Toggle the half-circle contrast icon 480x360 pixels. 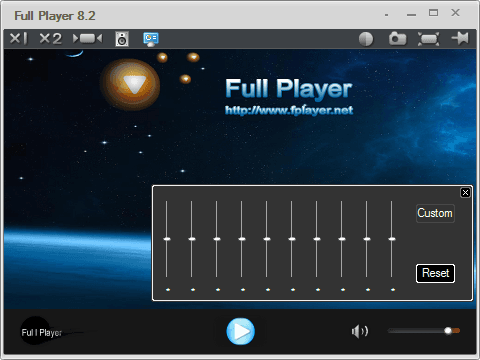pyautogui.click(x=366, y=39)
